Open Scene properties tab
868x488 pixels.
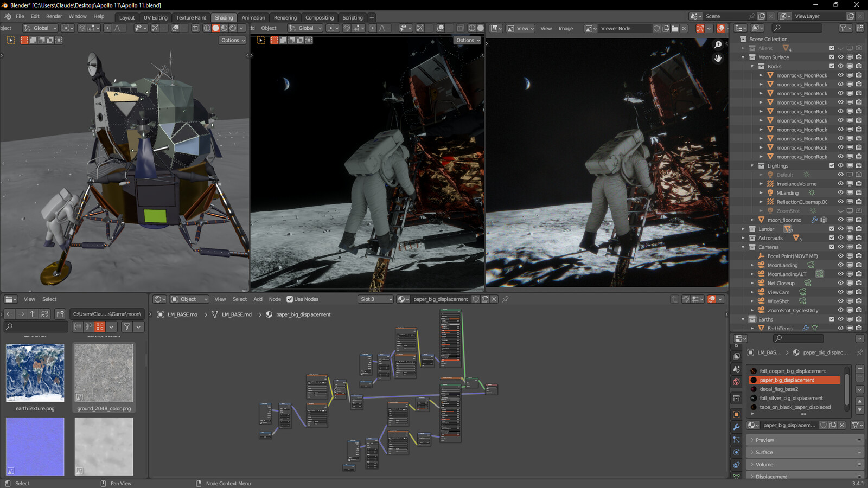(736, 369)
